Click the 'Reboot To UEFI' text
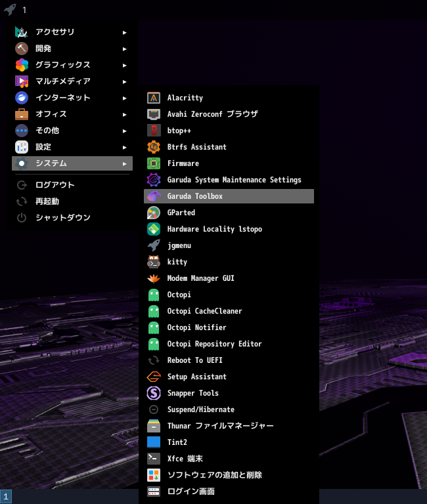 194,360
